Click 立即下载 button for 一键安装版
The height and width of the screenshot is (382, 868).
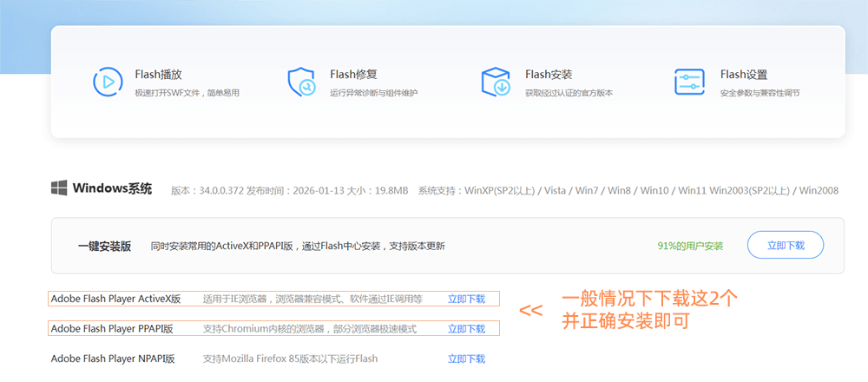786,245
